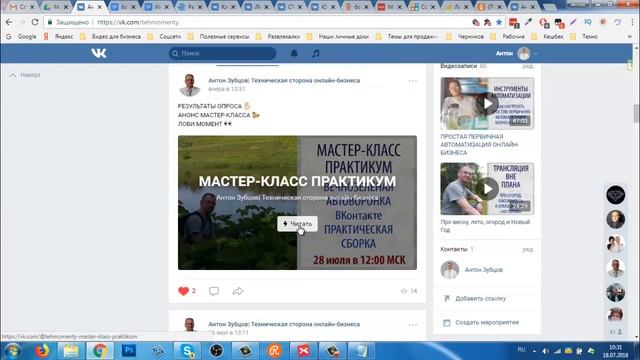Open the Черников bookmarks folder
Image resolution: width=640 pixels, height=360 pixels.
(x=465, y=36)
